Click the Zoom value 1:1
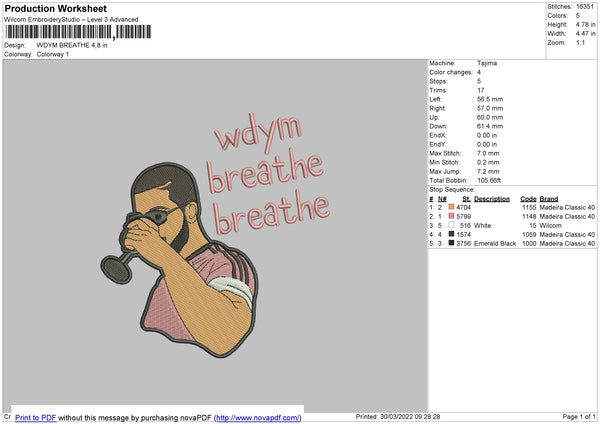The height and width of the screenshot is (424, 600). tap(580, 42)
